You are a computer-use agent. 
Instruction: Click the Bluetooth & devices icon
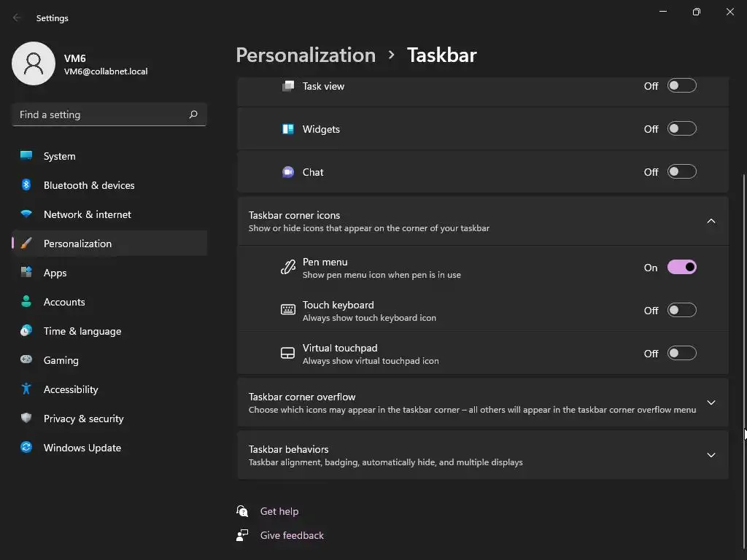(26, 185)
